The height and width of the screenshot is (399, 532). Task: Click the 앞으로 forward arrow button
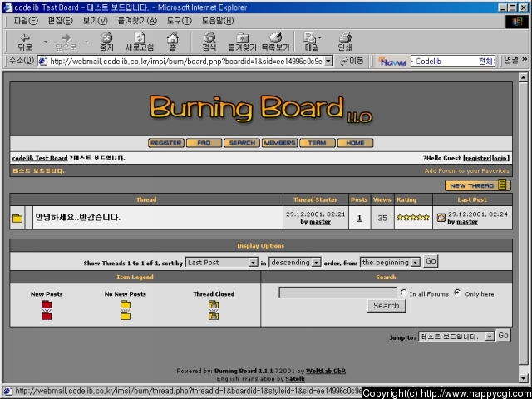coord(66,42)
